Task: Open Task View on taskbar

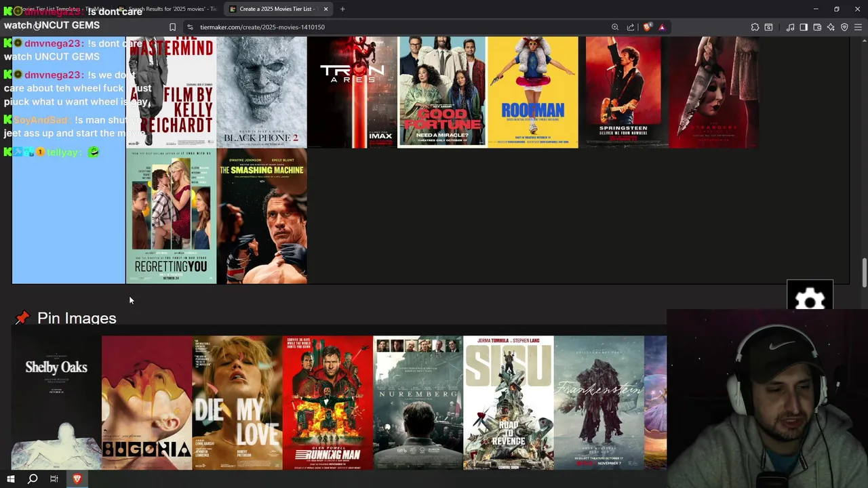Action: (x=54, y=479)
